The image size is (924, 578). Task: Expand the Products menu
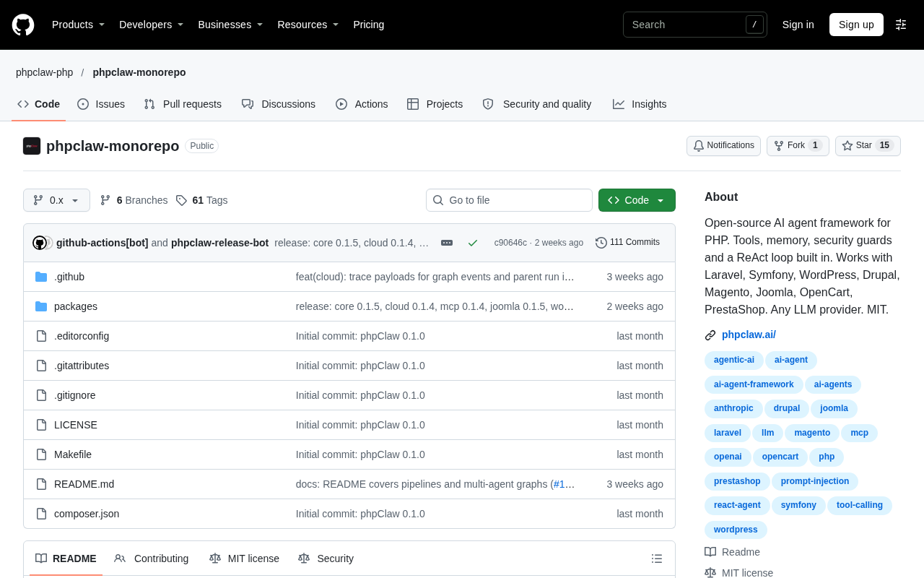click(78, 25)
